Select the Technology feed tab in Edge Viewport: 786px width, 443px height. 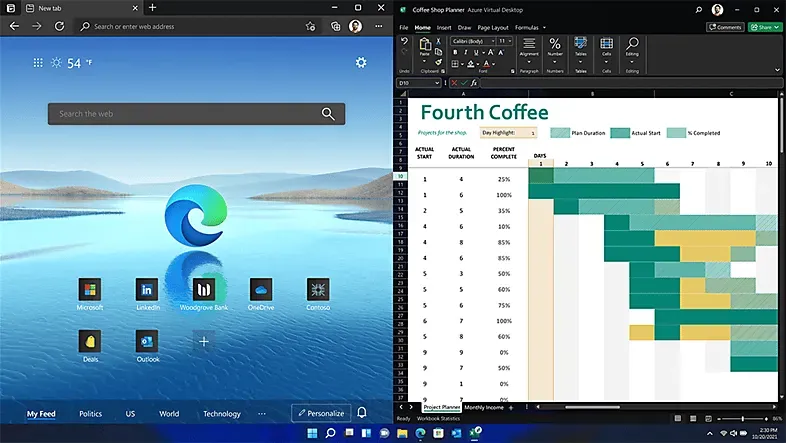coord(222,413)
